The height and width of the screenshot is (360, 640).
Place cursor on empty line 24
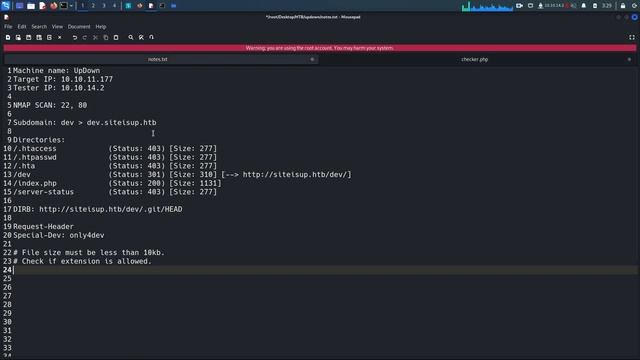[325, 270]
